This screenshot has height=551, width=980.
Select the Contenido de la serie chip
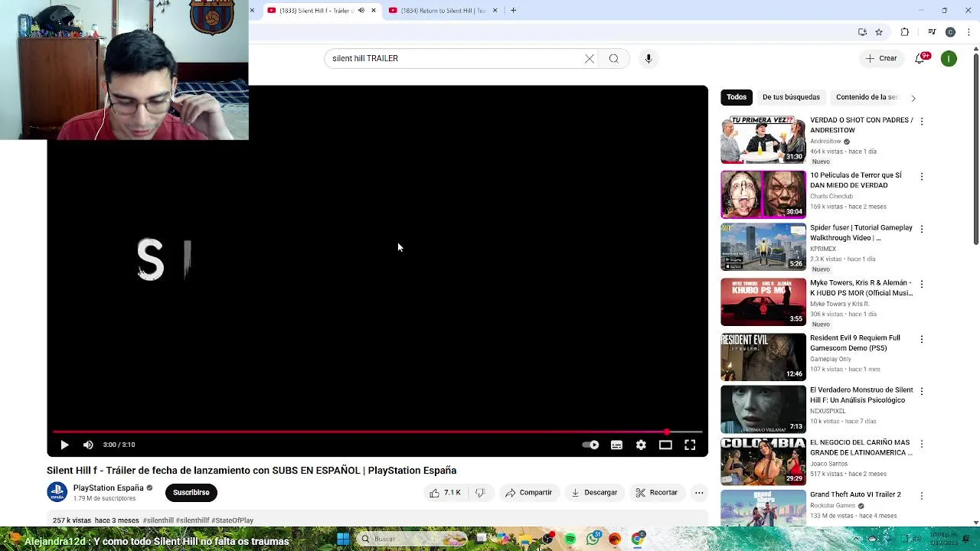(x=866, y=97)
